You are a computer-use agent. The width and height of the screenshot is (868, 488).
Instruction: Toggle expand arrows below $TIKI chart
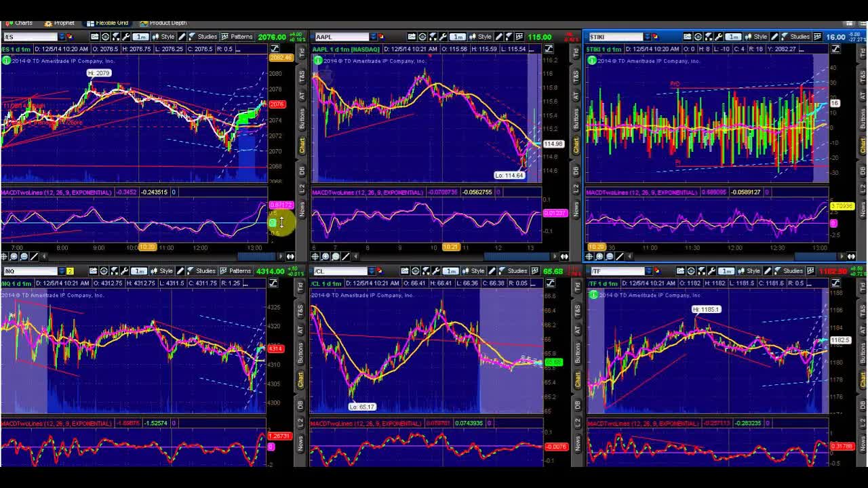click(x=851, y=256)
